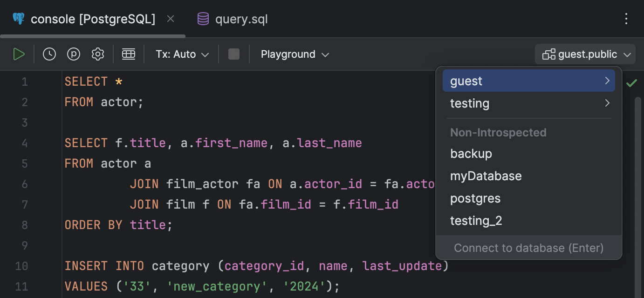The image size is (644, 298).
Task: Click the circled P execution plan icon
Action: pos(73,54)
